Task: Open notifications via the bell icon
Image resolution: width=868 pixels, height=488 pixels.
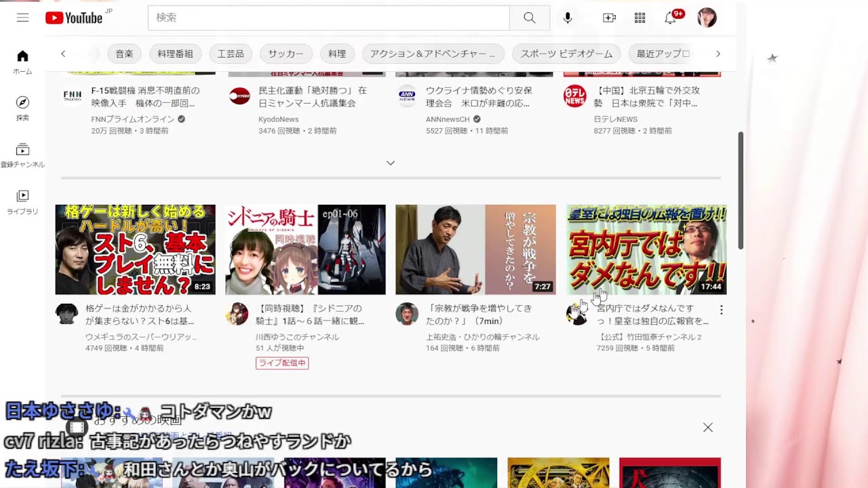Action: [671, 18]
